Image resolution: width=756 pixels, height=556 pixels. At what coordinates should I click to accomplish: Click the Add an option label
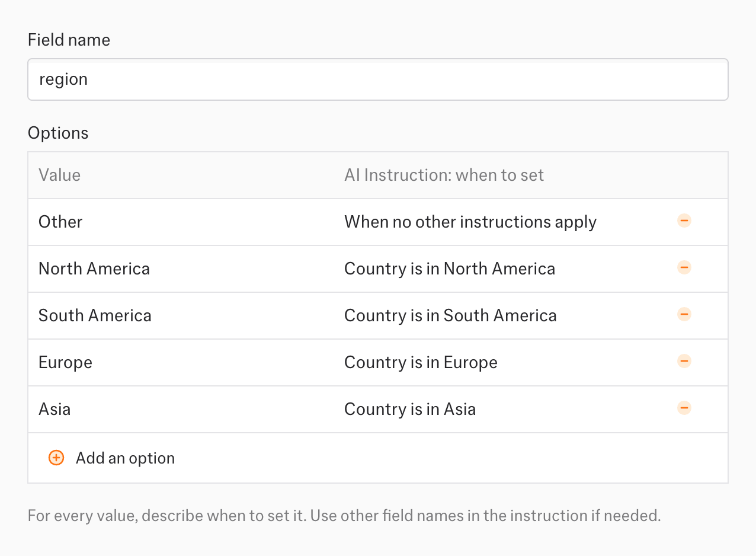coord(125,458)
